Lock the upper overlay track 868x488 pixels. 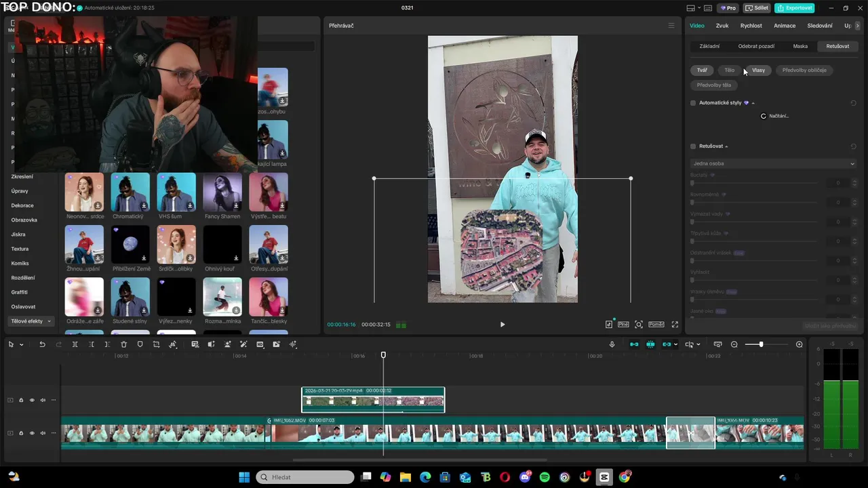(21, 400)
